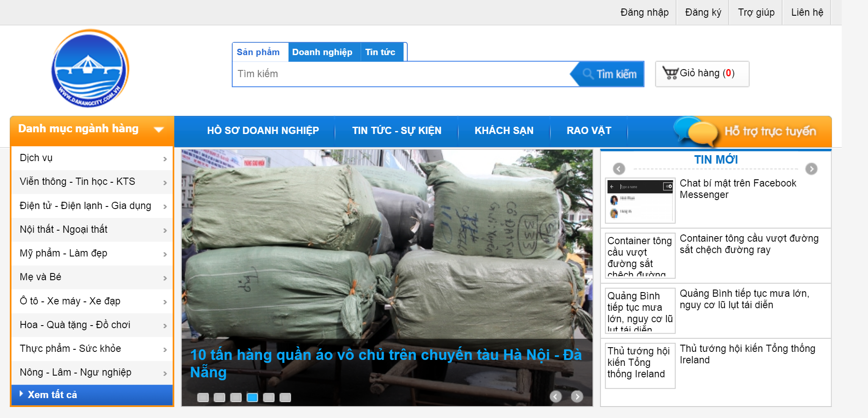
Task: Click the magnifier icon in search button
Action: click(588, 74)
